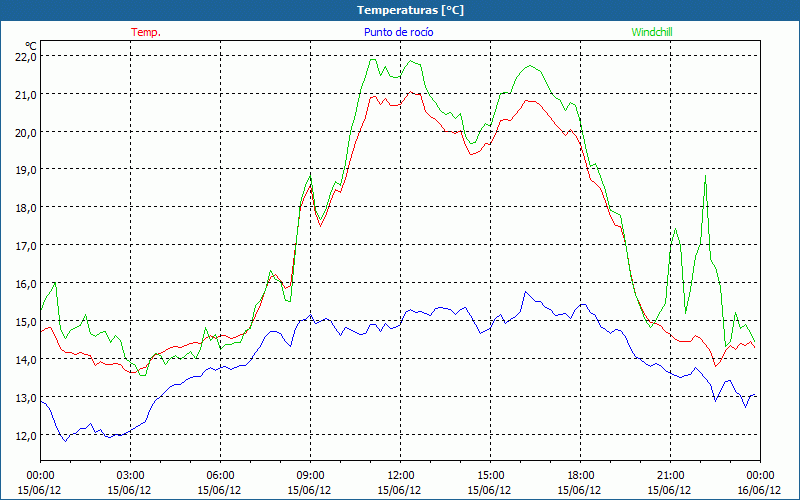
Task: Click the 16,0 temperature axis label
Action: (x=26, y=284)
